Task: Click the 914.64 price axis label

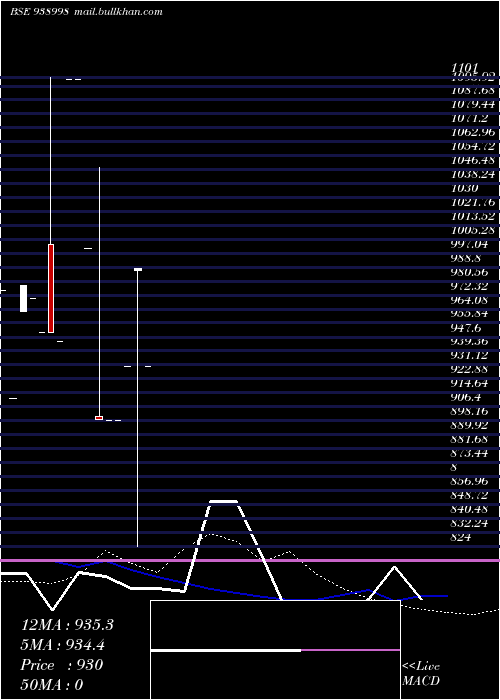Action: pyautogui.click(x=470, y=383)
